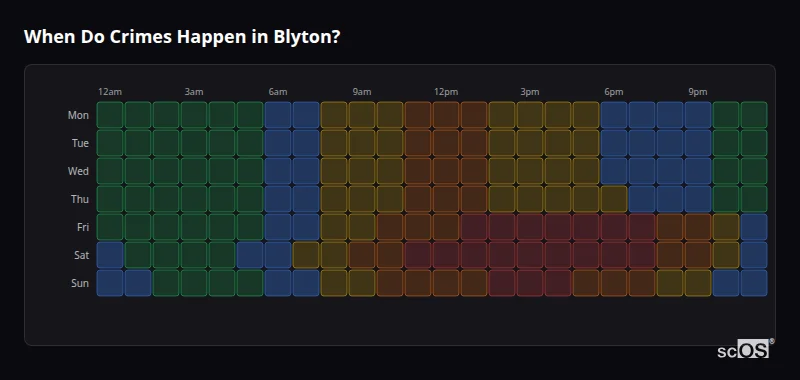The image size is (800, 380).
Task: Select the Sun 3pm red cell
Action: [x=530, y=283]
